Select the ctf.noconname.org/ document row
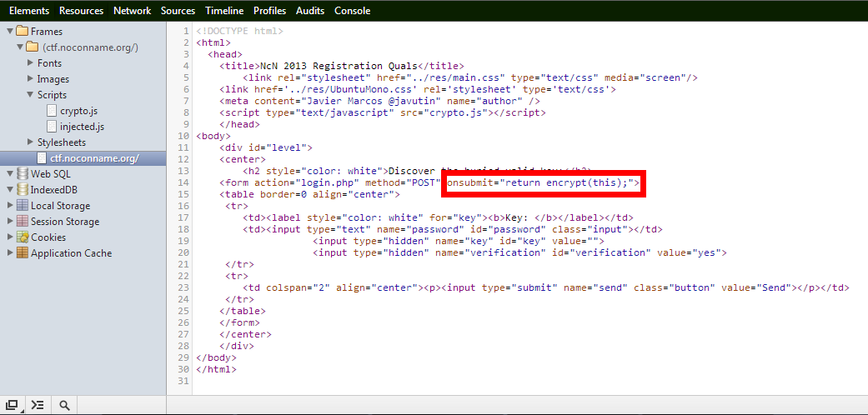 click(83, 158)
